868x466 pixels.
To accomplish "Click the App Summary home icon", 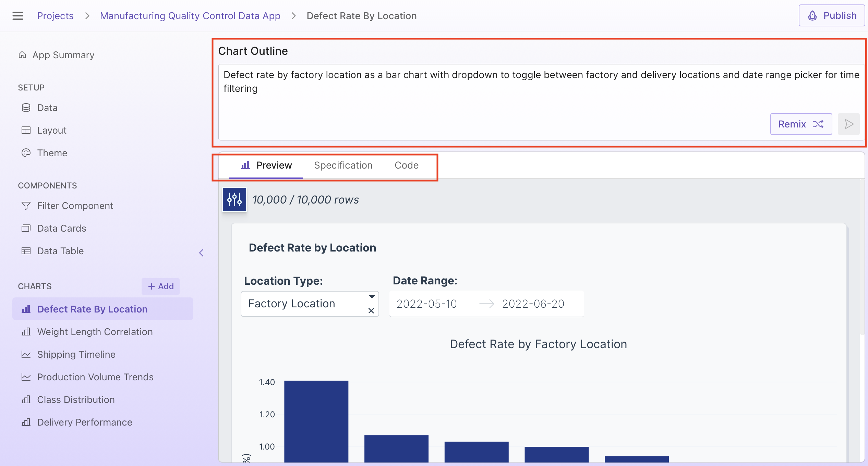I will click(23, 55).
